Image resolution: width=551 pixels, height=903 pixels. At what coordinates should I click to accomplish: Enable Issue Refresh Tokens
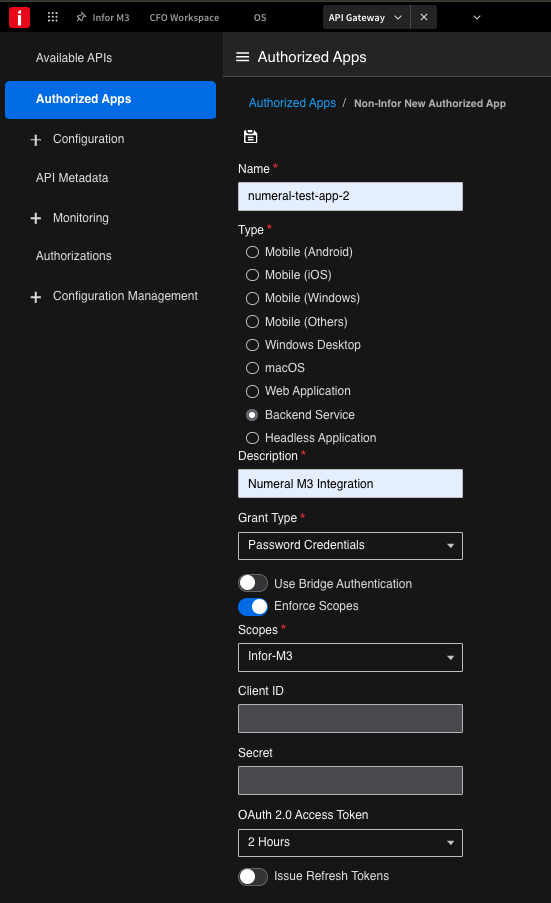tap(253, 877)
